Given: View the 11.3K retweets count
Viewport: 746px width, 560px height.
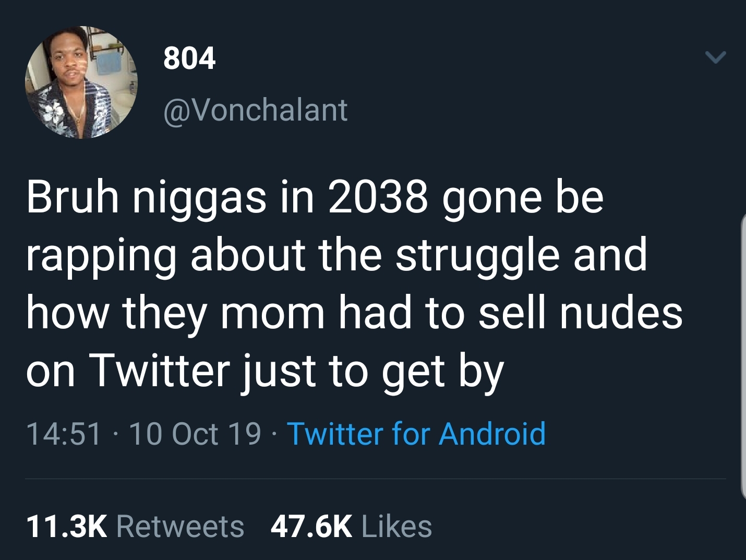Looking at the screenshot, I should tap(66, 526).
